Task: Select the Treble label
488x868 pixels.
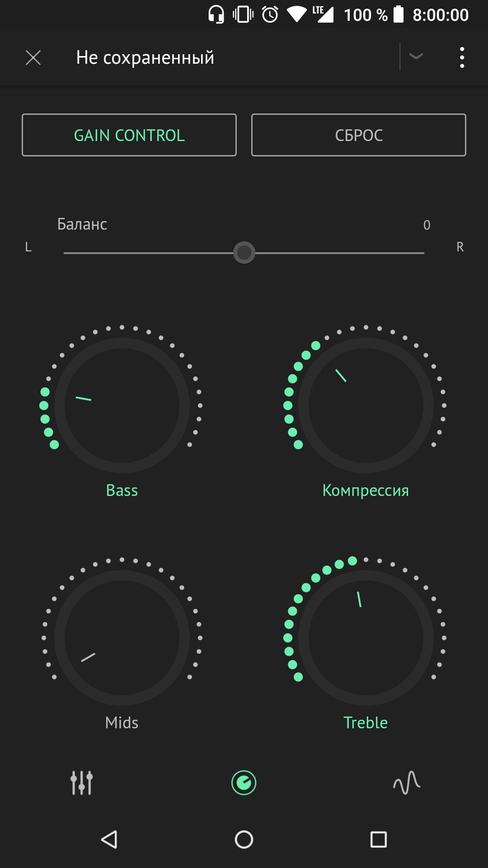Action: (366, 723)
